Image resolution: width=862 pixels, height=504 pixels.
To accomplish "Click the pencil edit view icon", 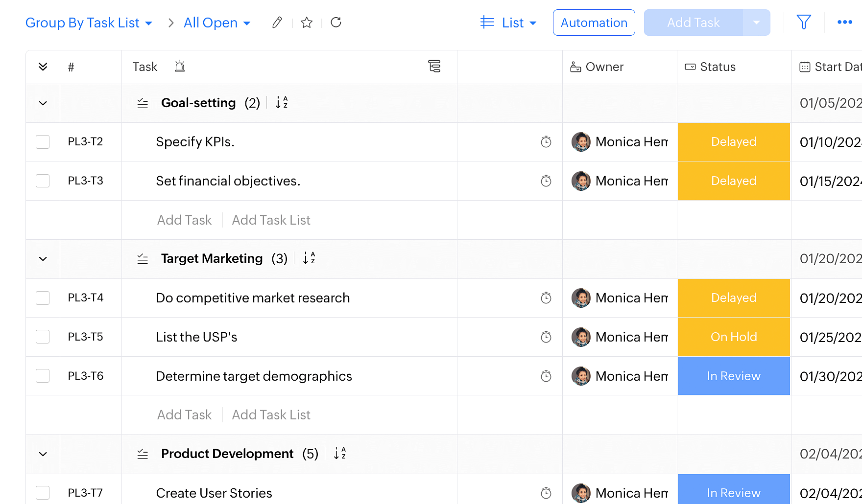I will coord(277,23).
